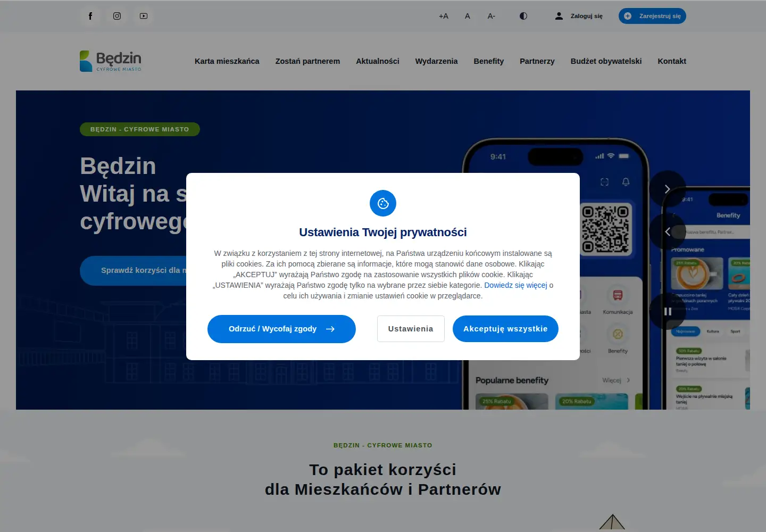Go to previous slide with left chevron
Viewport: 766px width, 532px height.
click(668, 231)
